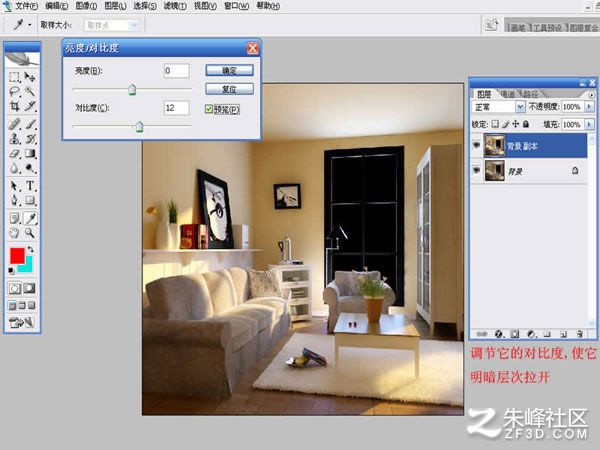
Task: Click the contrast value input field
Action: point(176,108)
